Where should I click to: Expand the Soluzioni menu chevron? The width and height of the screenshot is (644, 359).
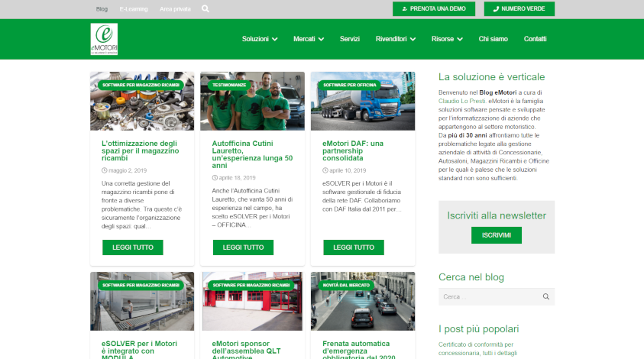click(x=275, y=39)
